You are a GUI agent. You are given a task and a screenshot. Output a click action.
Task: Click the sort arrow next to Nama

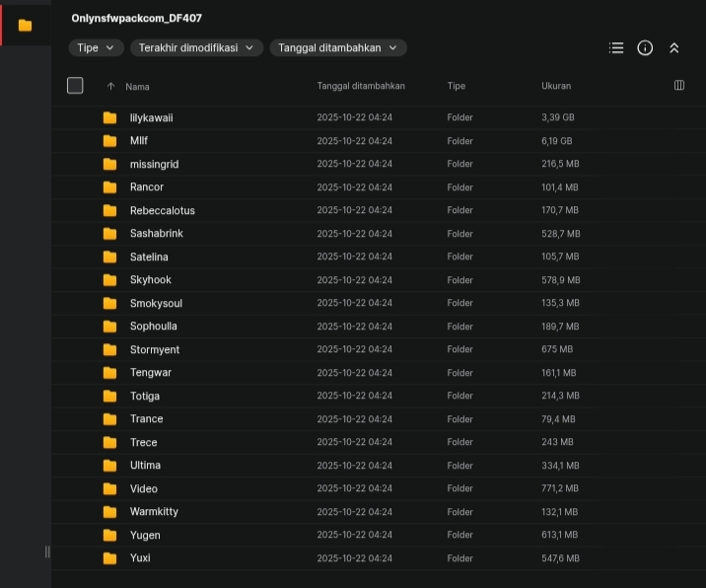tap(110, 87)
